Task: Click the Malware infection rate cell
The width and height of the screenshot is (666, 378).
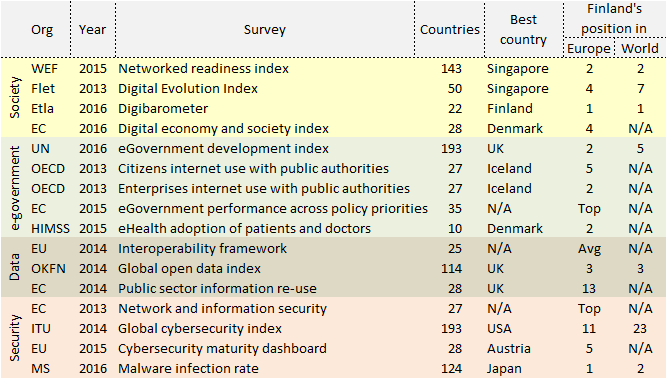Action: pyautogui.click(x=188, y=369)
